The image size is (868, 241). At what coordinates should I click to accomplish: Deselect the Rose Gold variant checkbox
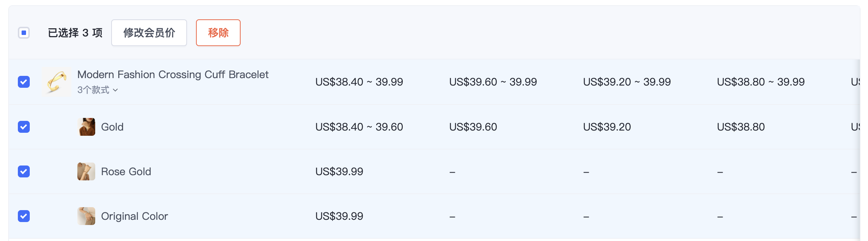click(24, 171)
